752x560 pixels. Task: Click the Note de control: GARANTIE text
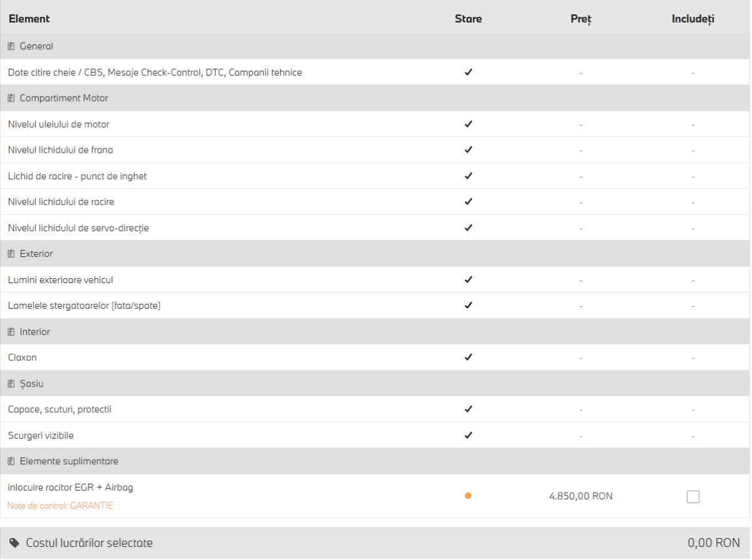(61, 506)
